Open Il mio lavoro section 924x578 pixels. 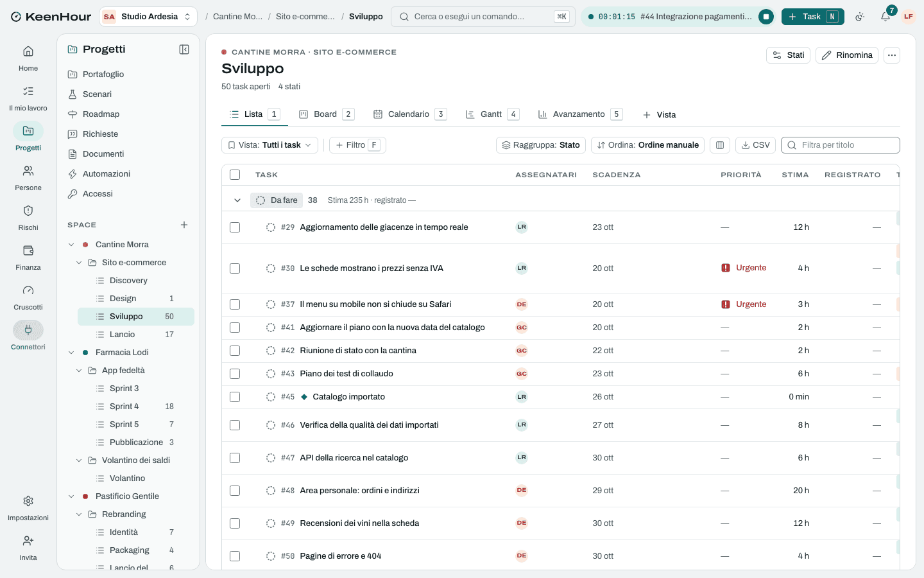[28, 98]
